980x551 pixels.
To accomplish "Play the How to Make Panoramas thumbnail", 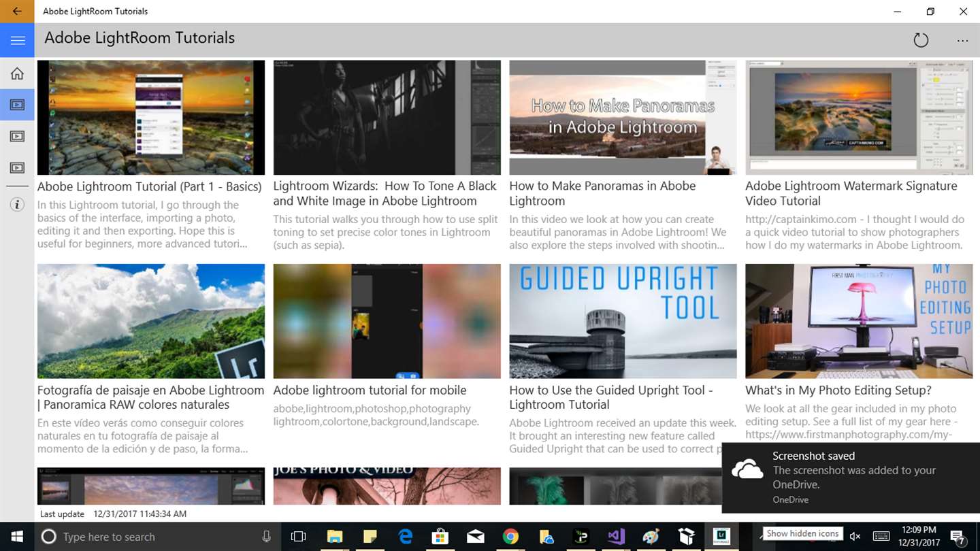I will pos(623,118).
